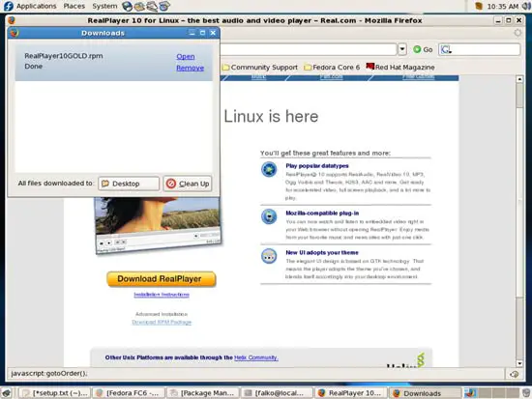The image size is (532, 399).
Task: Click the page scrollbar down arrow
Action: [519, 363]
